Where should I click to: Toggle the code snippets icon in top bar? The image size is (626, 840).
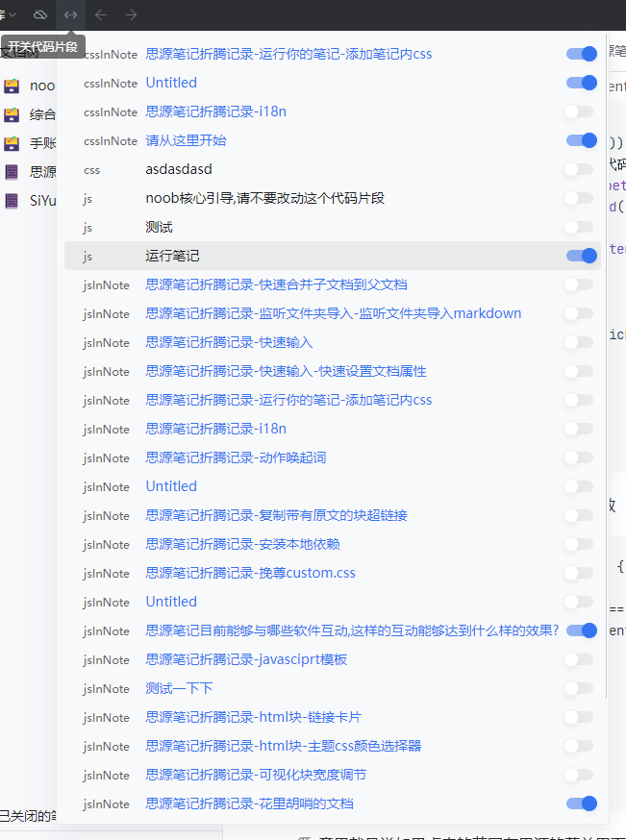pos(70,14)
